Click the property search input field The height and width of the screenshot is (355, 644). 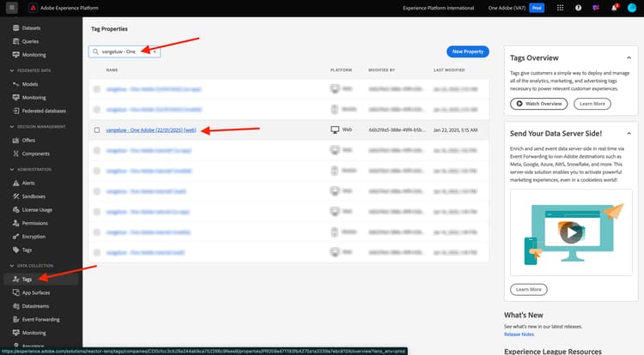(125, 51)
